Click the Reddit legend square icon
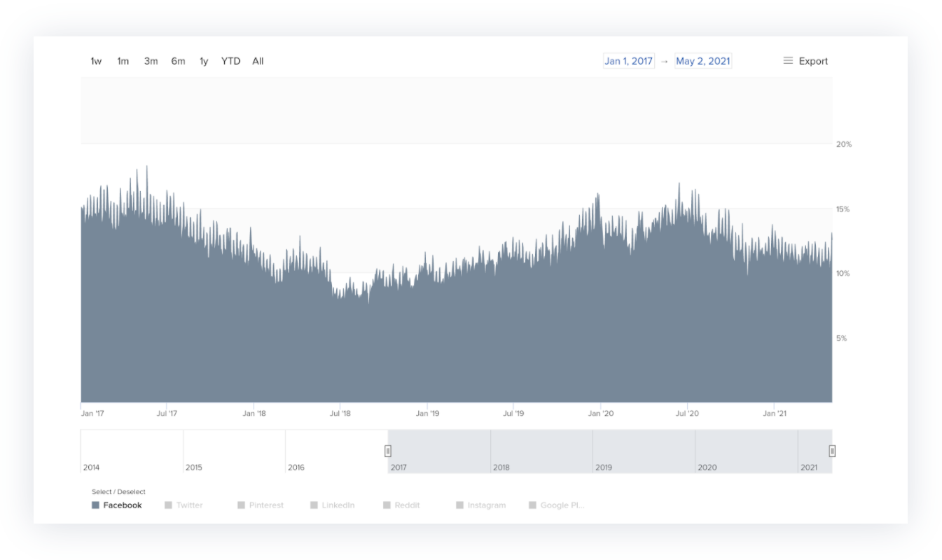The height and width of the screenshot is (560, 942). tap(387, 505)
